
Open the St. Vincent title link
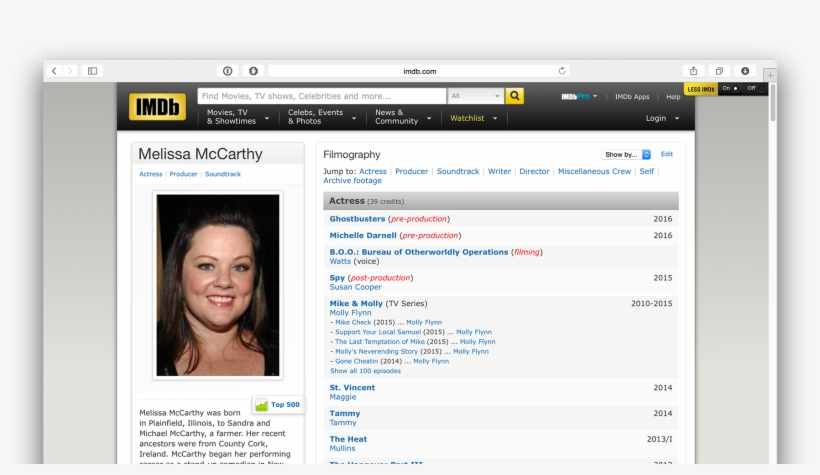(x=352, y=388)
